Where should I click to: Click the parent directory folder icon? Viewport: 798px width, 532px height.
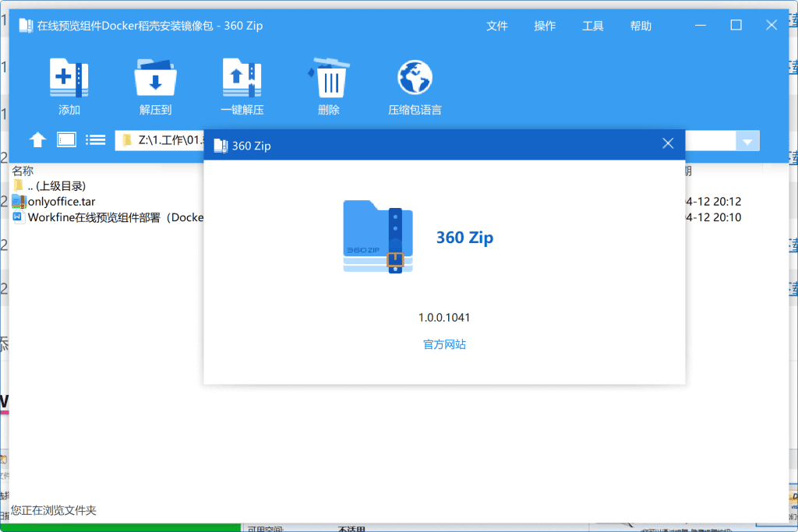click(19, 185)
